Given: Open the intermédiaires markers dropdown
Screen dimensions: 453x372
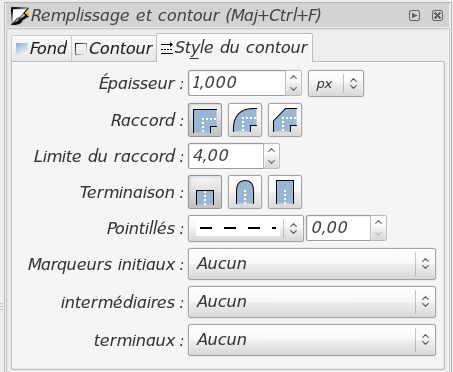Looking at the screenshot, I should click(312, 302).
